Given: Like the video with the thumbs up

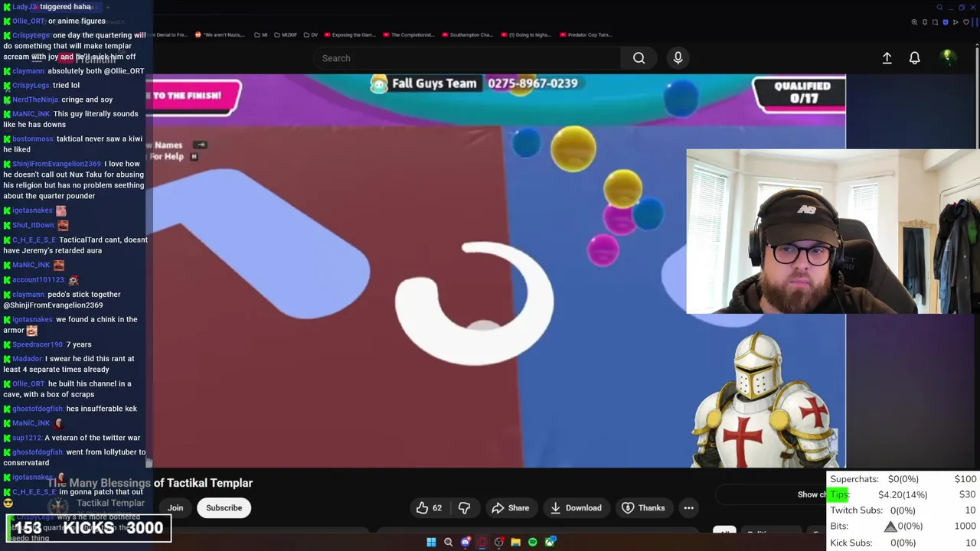Looking at the screenshot, I should coord(430,507).
